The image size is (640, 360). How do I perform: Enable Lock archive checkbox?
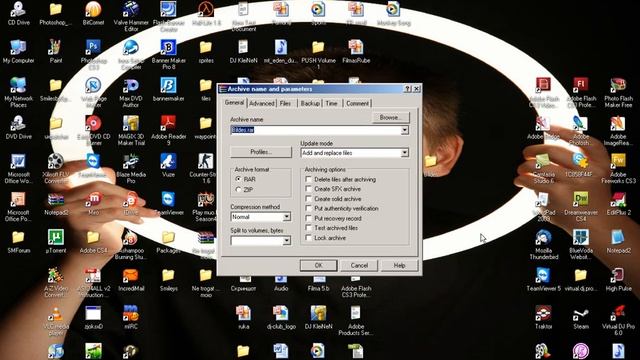(x=309, y=238)
